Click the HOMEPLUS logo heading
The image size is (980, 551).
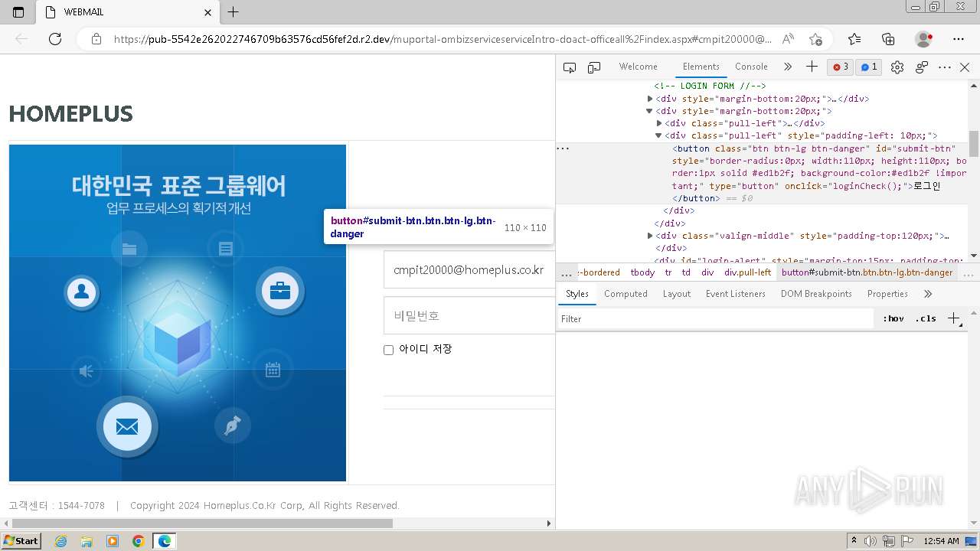[70, 114]
